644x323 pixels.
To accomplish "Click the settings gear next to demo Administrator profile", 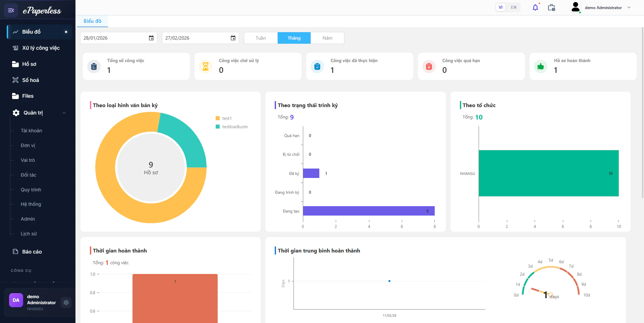I will pyautogui.click(x=66, y=303).
